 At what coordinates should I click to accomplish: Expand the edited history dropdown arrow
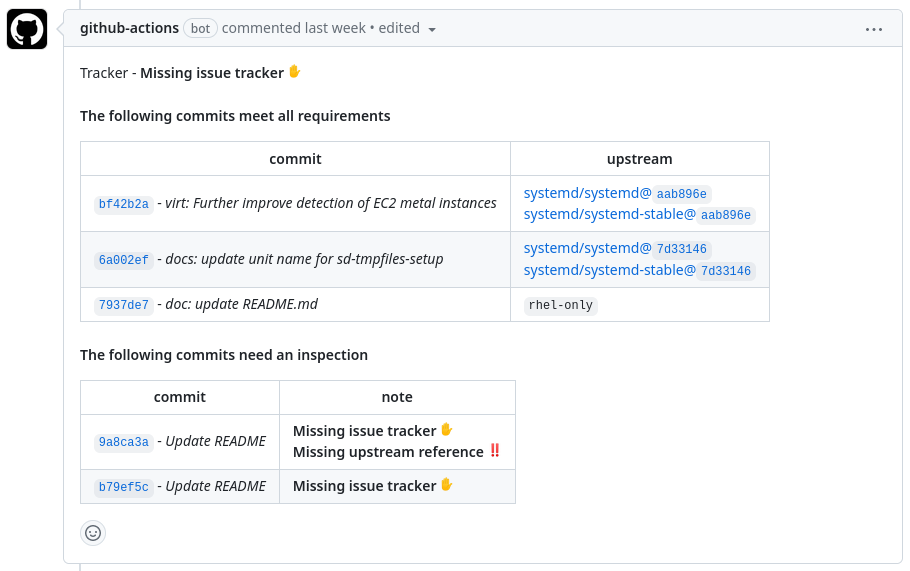coord(432,30)
